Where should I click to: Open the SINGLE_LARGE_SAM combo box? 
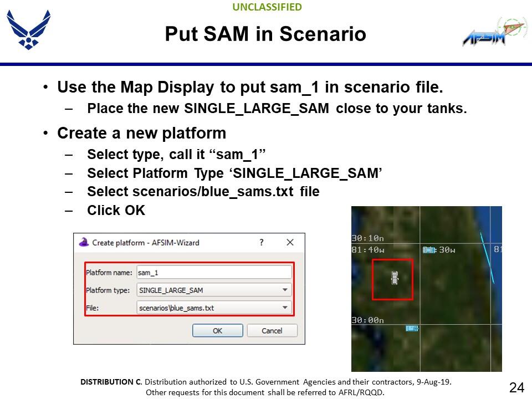tap(214, 290)
